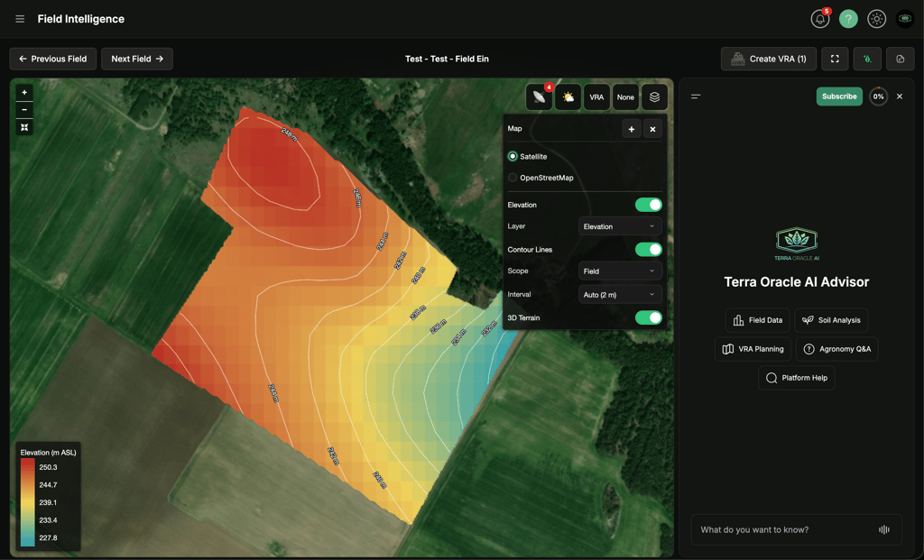Open the green help question mark

tap(848, 19)
